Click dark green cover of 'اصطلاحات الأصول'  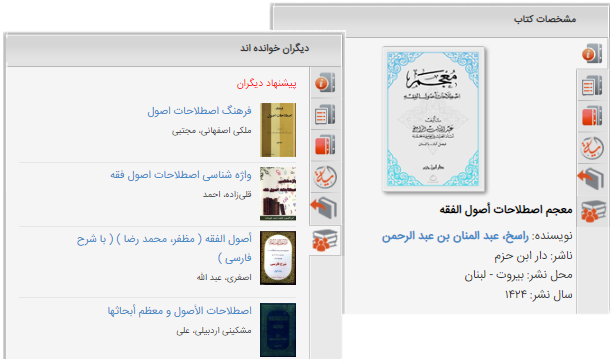coord(278,330)
